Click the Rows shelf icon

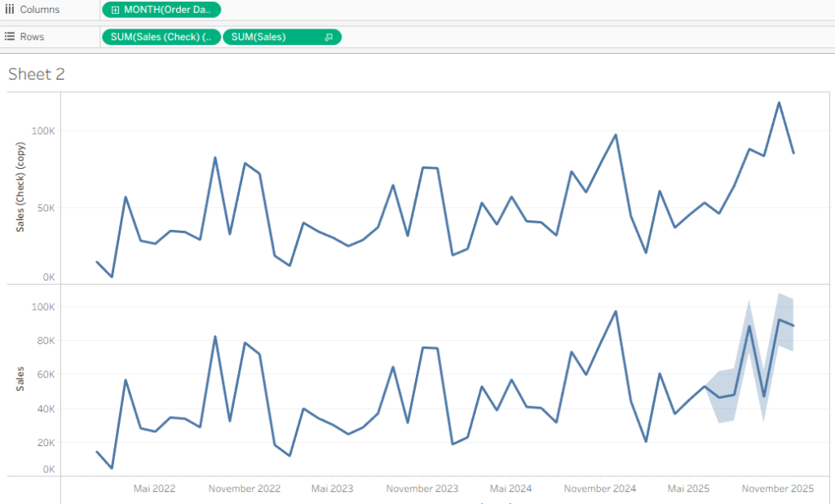click(x=10, y=37)
